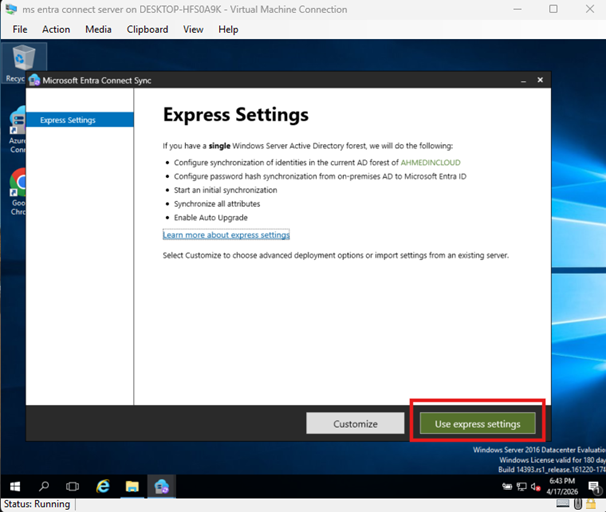Image resolution: width=606 pixels, height=512 pixels.
Task: Click the Use express settings button
Action: pyautogui.click(x=478, y=424)
